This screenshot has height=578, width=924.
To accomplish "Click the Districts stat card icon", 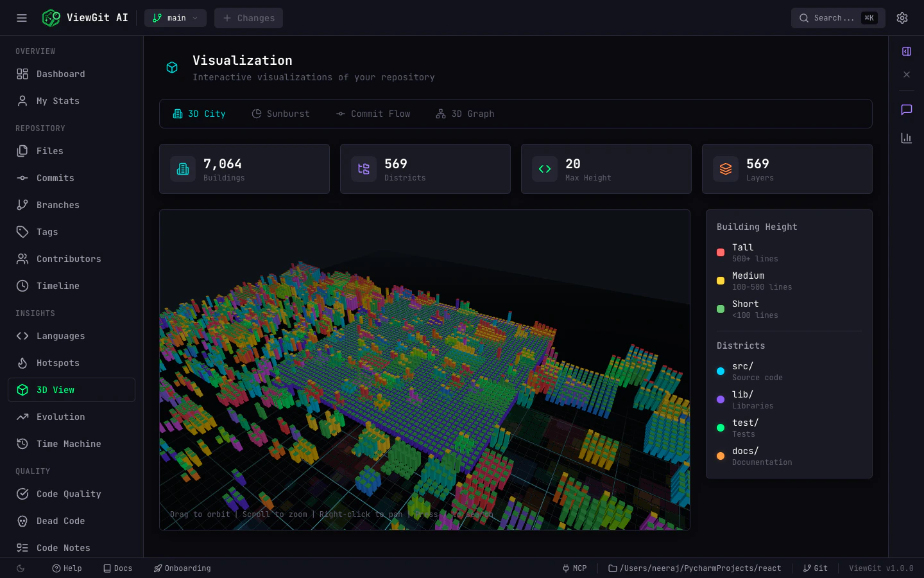I will pyautogui.click(x=364, y=169).
